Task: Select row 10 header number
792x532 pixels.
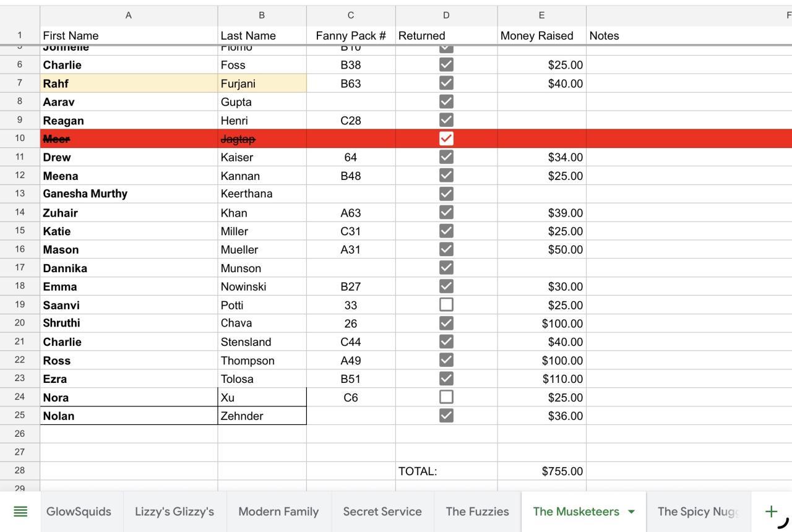Action: coord(20,139)
